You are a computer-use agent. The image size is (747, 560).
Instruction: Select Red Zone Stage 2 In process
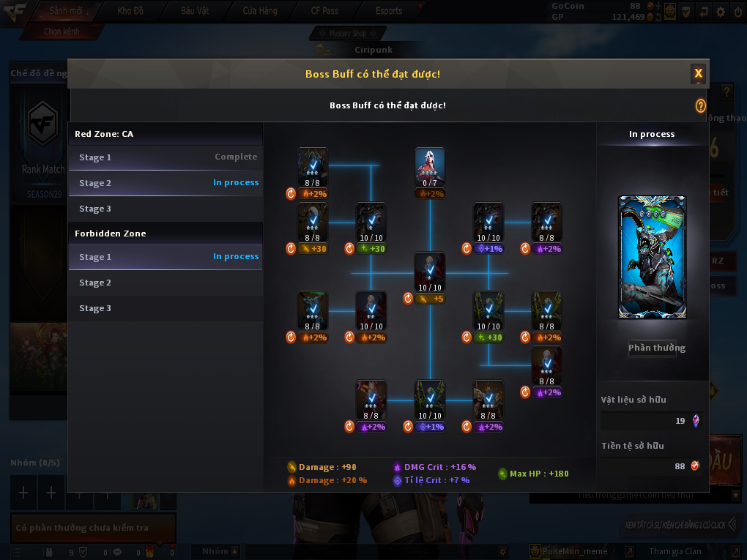coord(166,183)
